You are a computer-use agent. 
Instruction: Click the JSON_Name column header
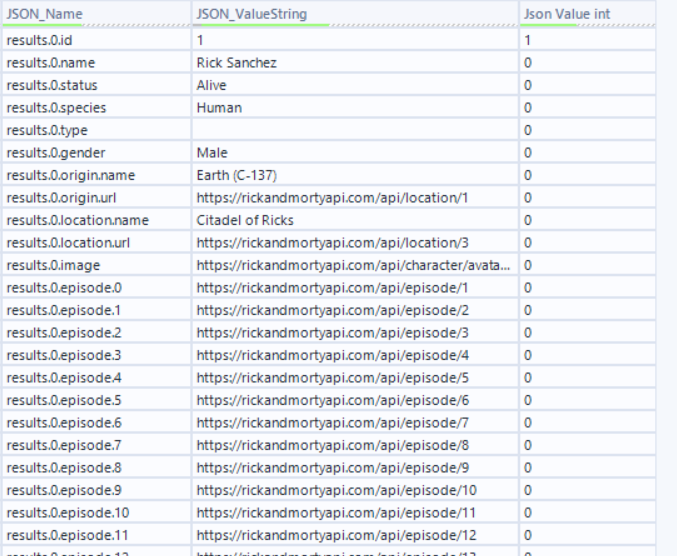(x=97, y=14)
